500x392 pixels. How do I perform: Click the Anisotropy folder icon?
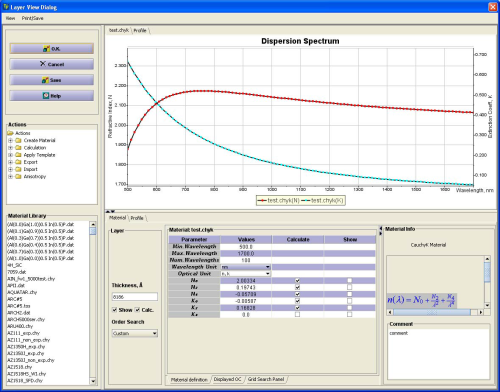[18, 176]
